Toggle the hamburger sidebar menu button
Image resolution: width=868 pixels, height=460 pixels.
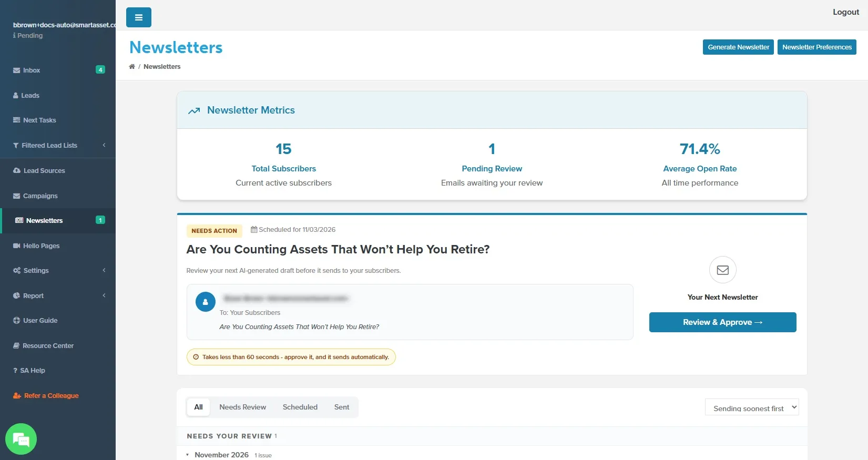click(x=139, y=17)
